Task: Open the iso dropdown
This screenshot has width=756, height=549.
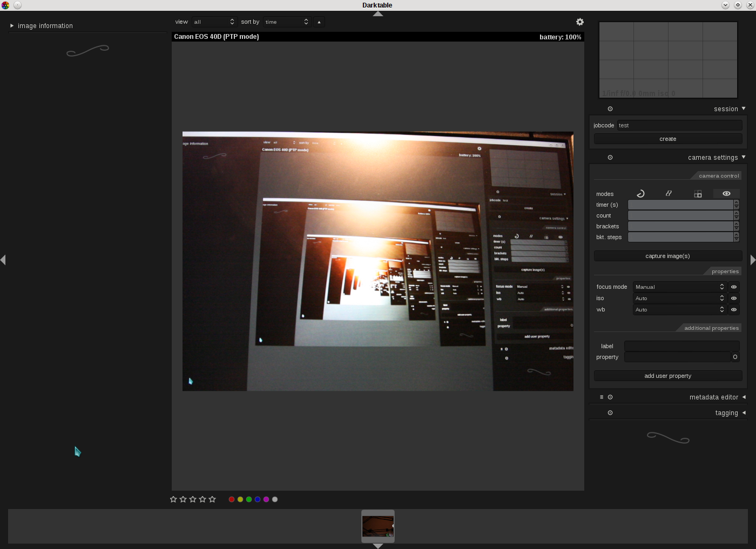Action: (x=680, y=299)
